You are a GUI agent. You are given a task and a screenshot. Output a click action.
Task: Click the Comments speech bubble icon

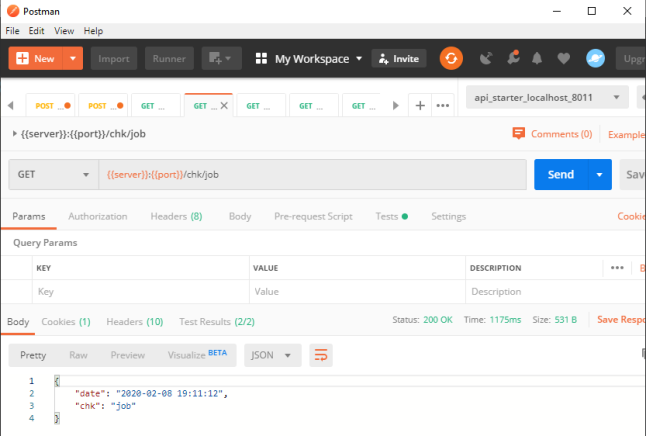coord(518,134)
